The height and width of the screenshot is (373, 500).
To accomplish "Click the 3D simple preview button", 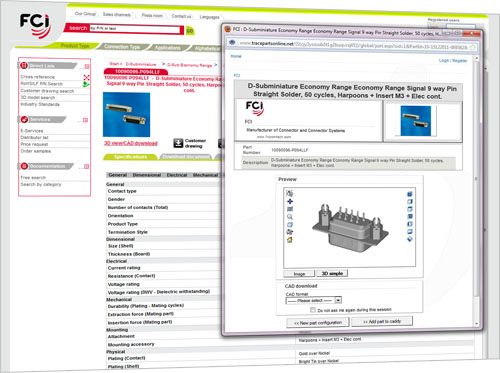I will pos(332,273).
